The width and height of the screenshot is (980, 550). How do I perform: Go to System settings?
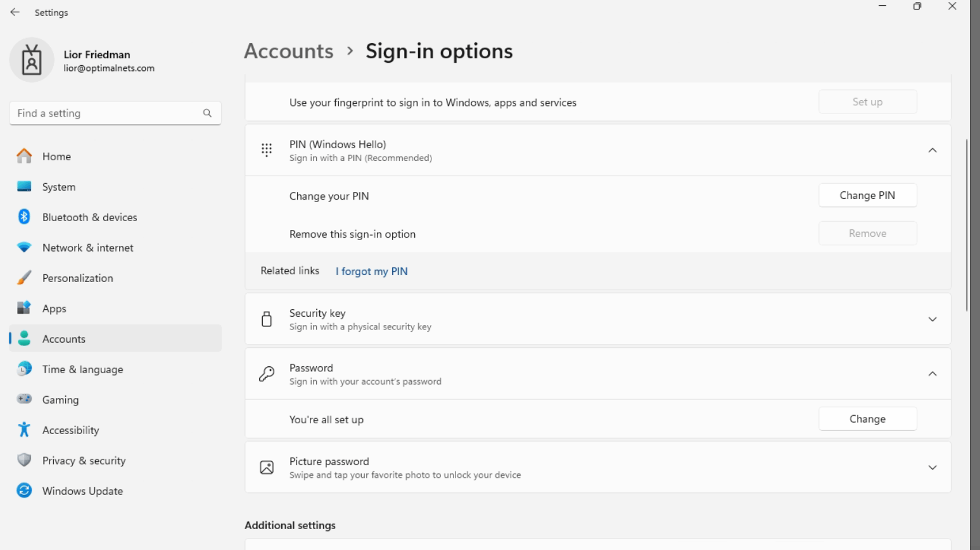tap(115, 186)
